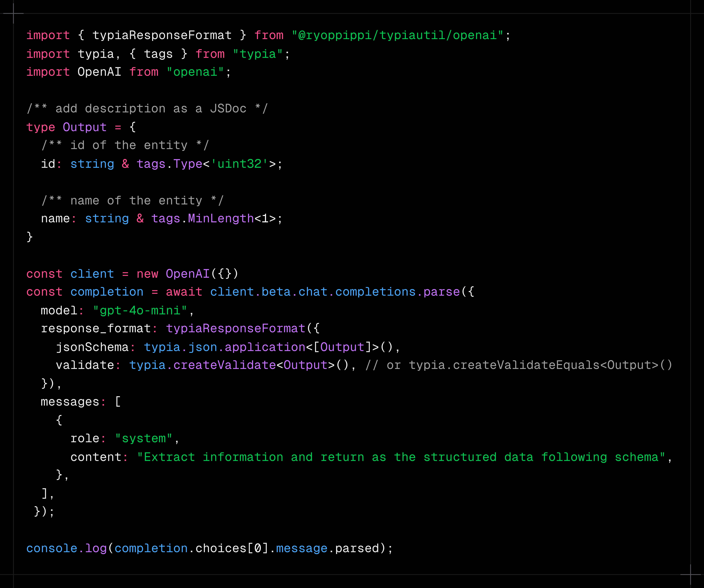This screenshot has width=704, height=588.
Task: Click the "@ryoppippi/typiautil/openai" import string
Action: (397, 35)
